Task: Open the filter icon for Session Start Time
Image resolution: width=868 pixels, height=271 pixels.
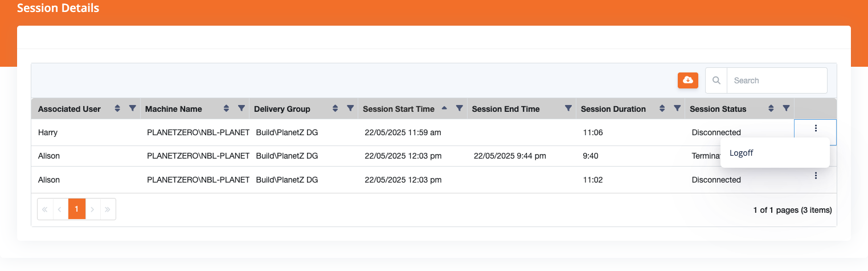Action: (x=459, y=108)
